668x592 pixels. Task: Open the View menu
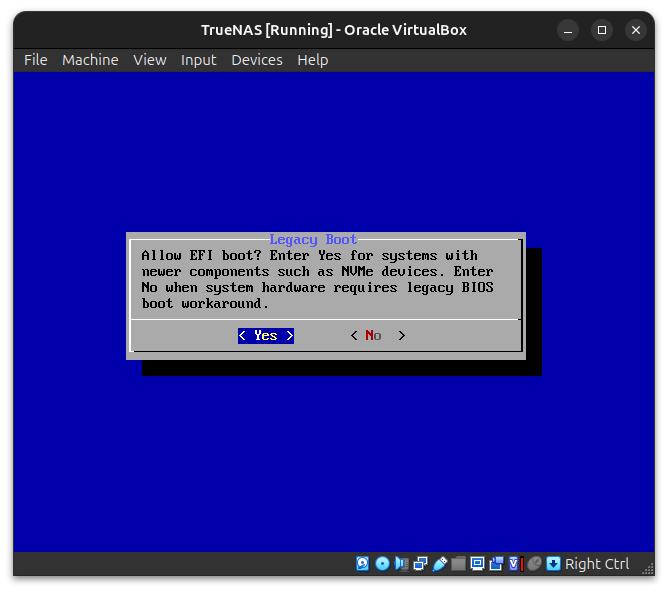click(x=149, y=60)
